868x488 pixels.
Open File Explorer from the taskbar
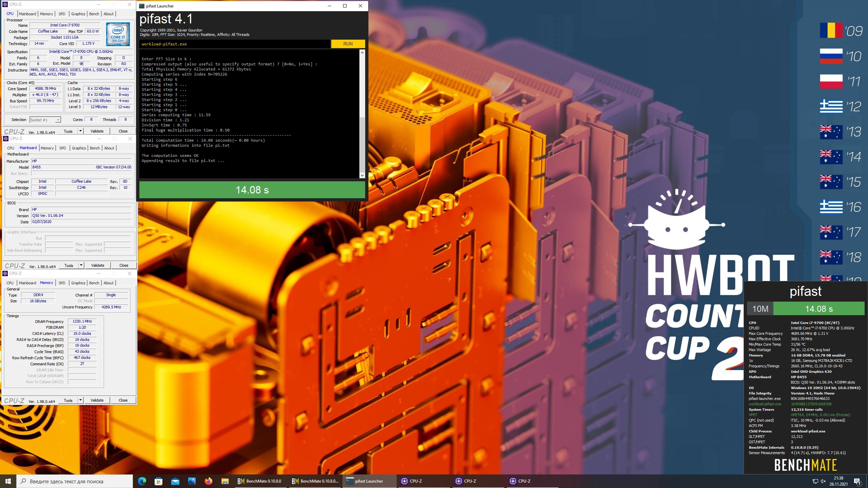(225, 481)
